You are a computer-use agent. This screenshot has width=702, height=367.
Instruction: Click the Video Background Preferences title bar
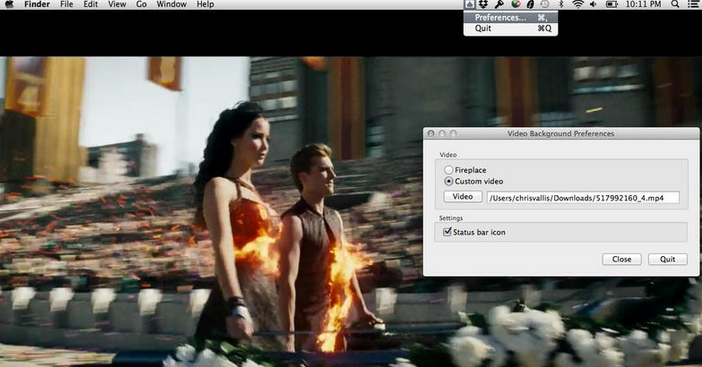[x=561, y=133]
